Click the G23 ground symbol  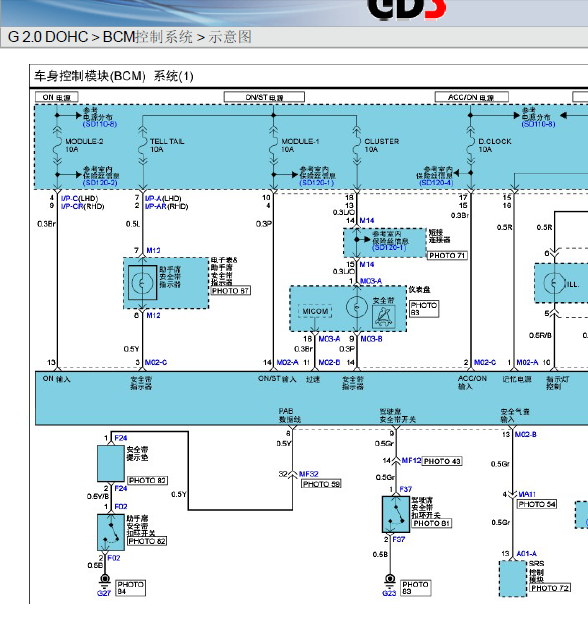(390, 582)
